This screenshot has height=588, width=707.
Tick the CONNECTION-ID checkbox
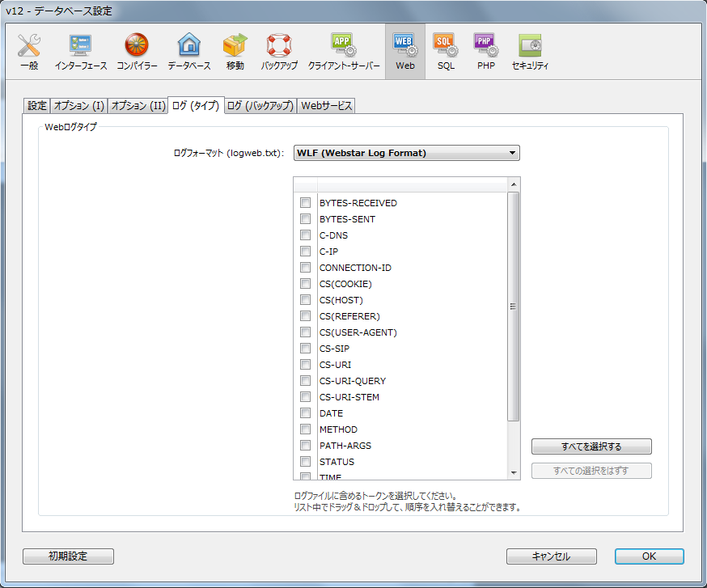point(305,268)
